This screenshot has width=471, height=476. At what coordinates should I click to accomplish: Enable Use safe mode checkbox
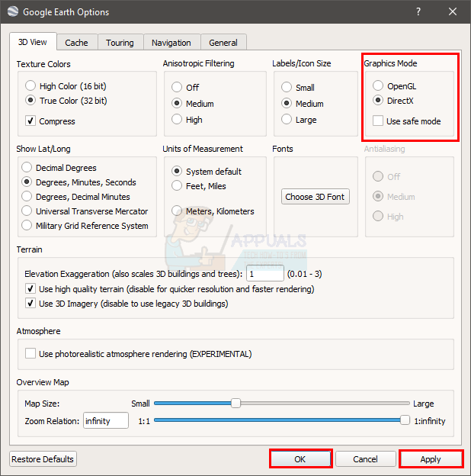pos(378,121)
